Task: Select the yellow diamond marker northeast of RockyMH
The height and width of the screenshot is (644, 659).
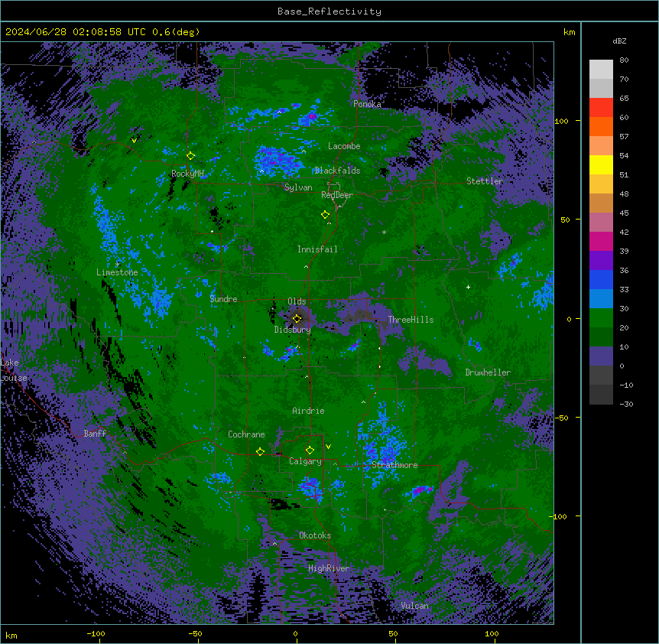Action: click(191, 155)
